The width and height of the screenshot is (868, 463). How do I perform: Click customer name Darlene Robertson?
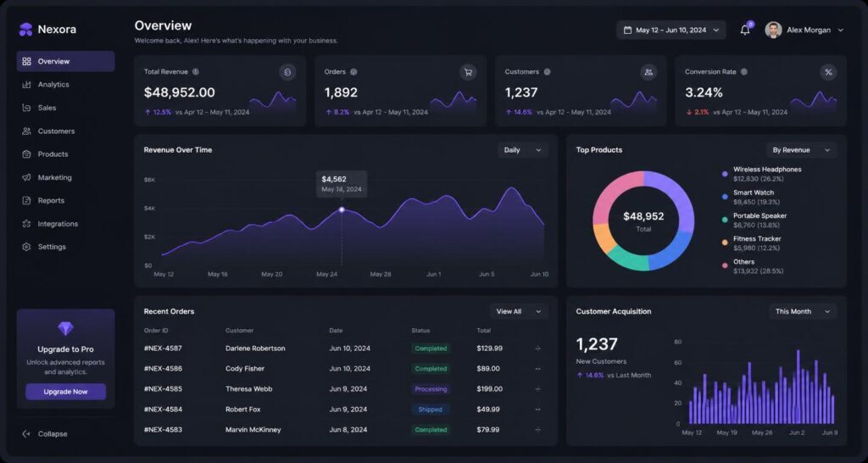pyautogui.click(x=255, y=349)
